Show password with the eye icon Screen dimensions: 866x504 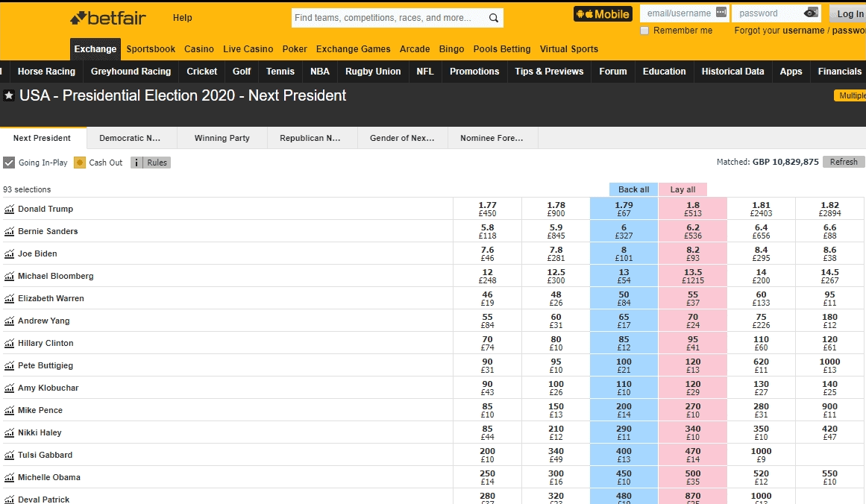tap(811, 13)
